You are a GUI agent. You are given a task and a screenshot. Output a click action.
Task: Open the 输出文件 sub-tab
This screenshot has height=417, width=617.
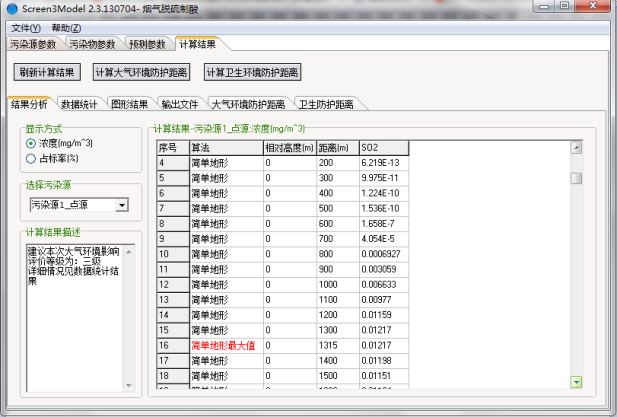pyautogui.click(x=180, y=104)
